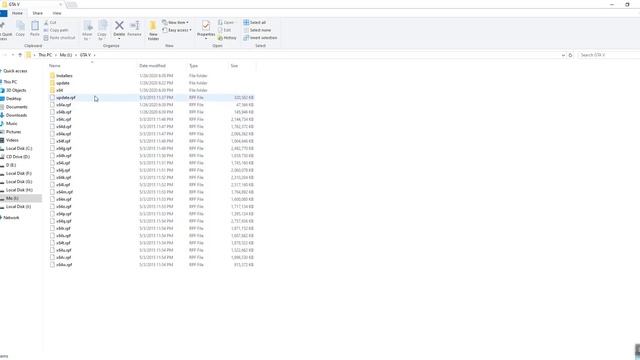Click the New folder icon
The width and height of the screenshot is (640, 360).
point(153,26)
